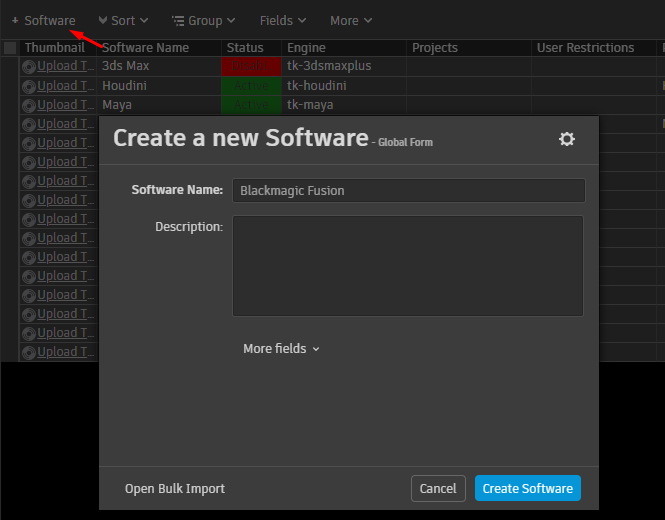Open the form settings gear icon
This screenshot has height=520, width=665.
click(x=567, y=139)
